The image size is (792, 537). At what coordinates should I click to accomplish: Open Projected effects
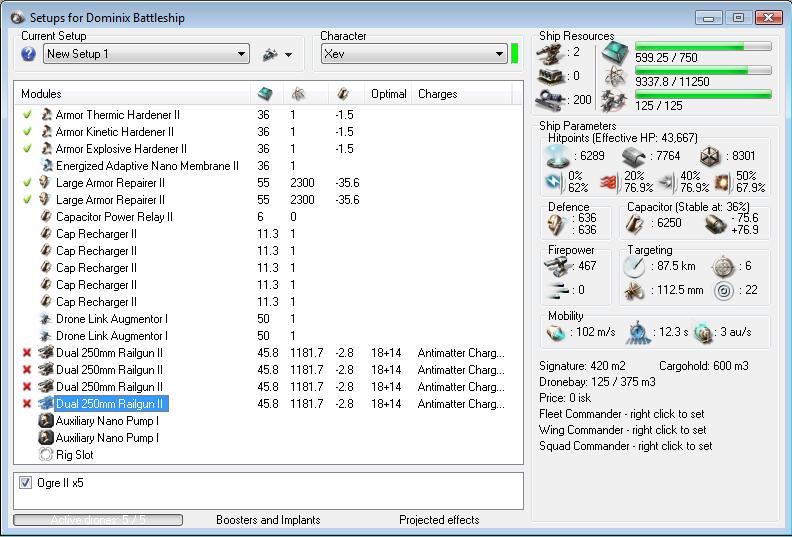[x=439, y=520]
